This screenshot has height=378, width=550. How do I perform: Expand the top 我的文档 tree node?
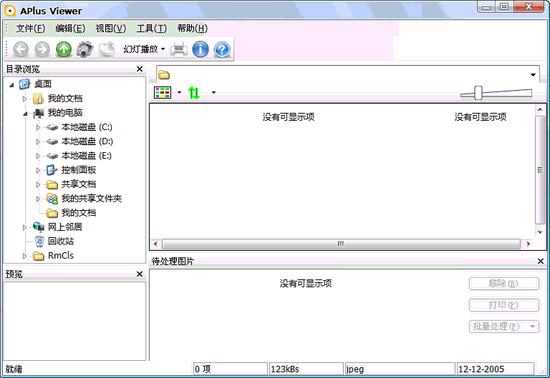pos(25,99)
